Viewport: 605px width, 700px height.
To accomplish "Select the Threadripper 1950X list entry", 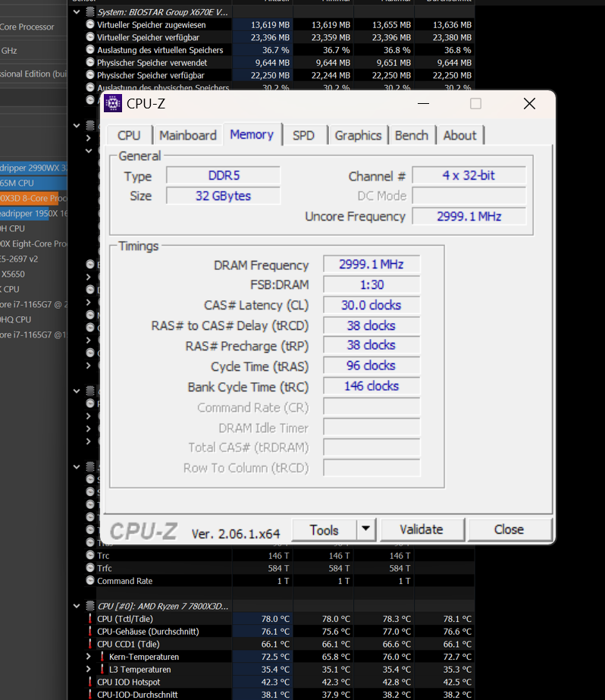I will [33, 213].
